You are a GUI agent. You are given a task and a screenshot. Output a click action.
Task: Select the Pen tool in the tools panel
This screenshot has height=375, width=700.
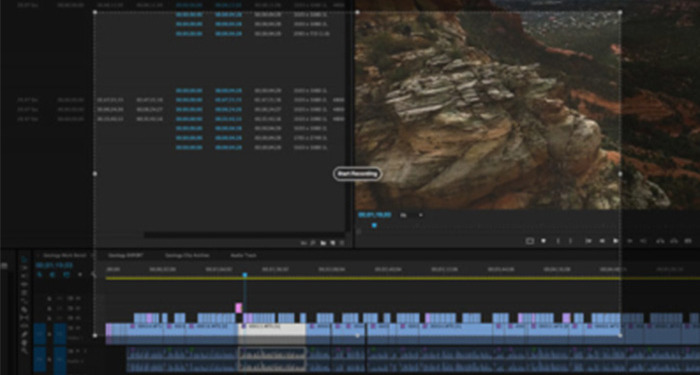click(x=25, y=334)
